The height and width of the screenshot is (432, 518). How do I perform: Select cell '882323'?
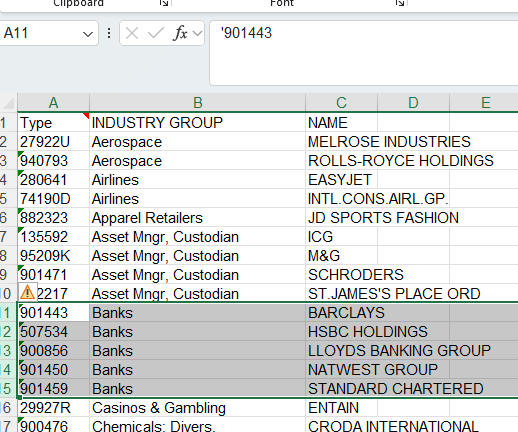(53, 218)
